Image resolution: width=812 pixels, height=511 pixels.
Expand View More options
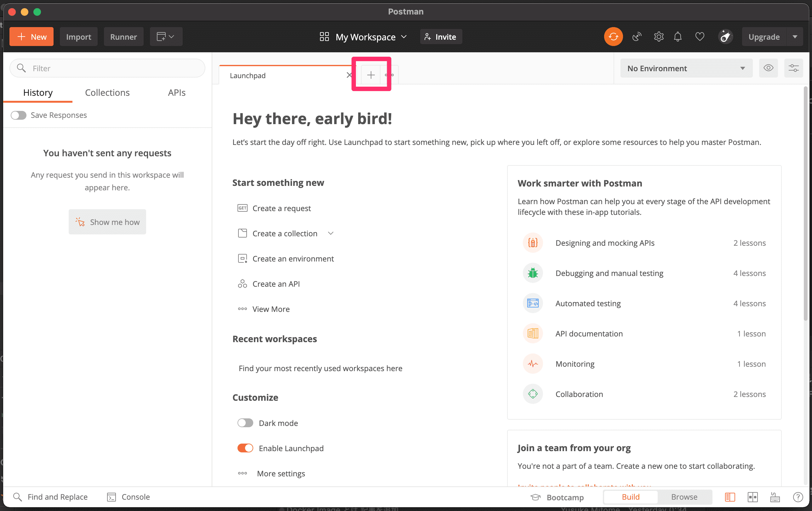click(x=264, y=309)
